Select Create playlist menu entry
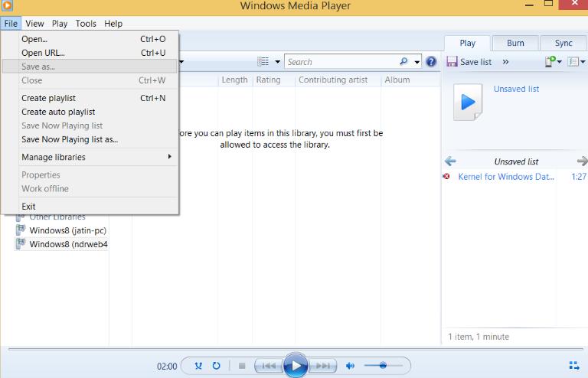 (x=90, y=98)
